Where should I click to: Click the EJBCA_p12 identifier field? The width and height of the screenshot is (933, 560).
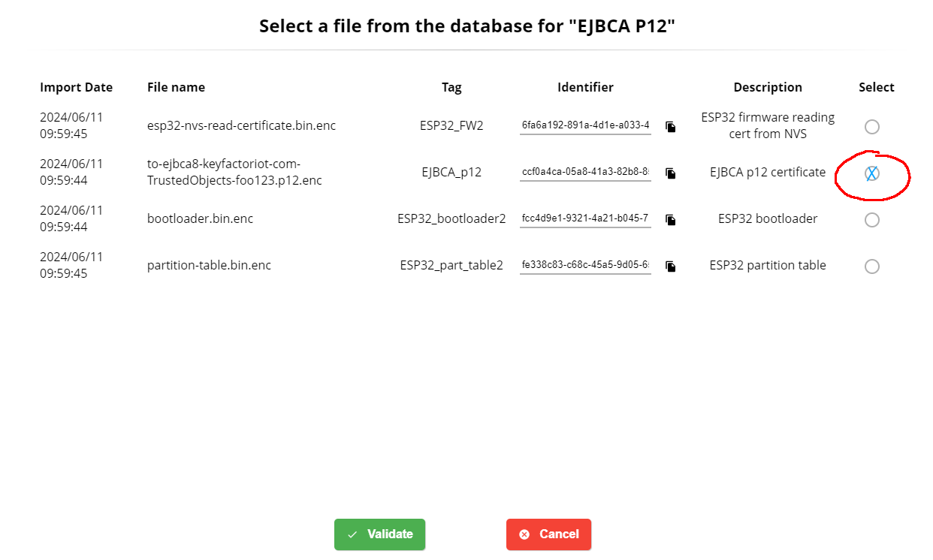point(585,172)
